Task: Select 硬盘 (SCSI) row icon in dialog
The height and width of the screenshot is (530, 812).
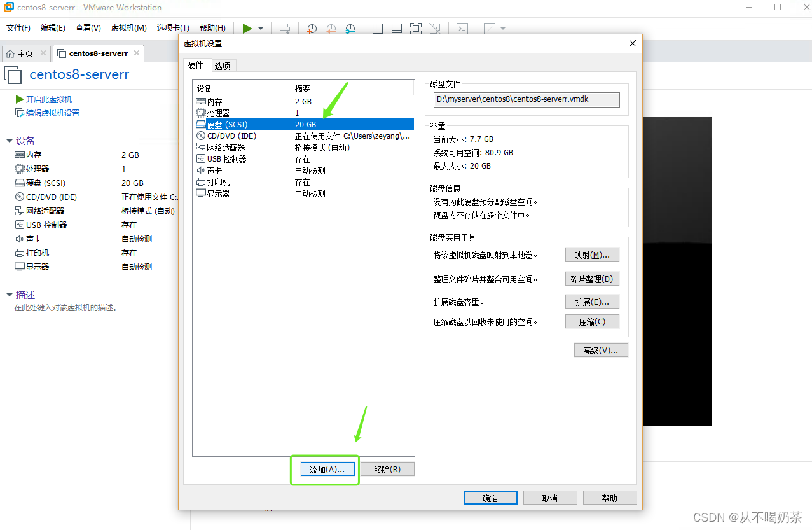Action: pyautogui.click(x=201, y=124)
